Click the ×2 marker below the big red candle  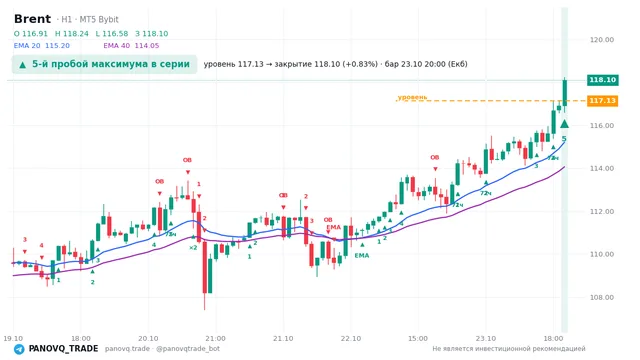(x=193, y=247)
